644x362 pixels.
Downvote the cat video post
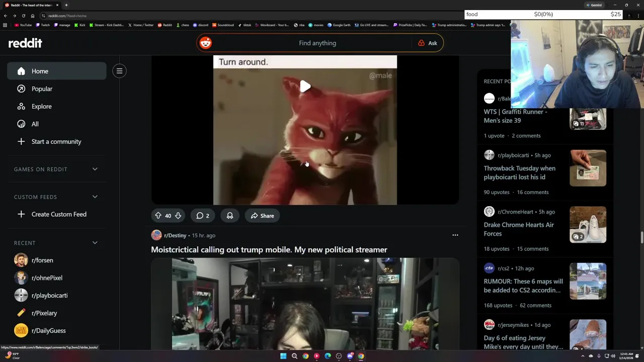(x=178, y=216)
